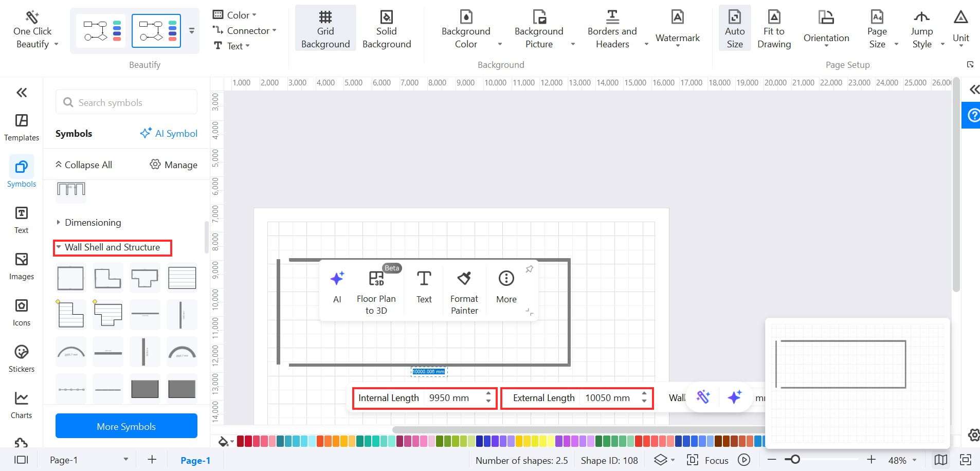
Task: Select the Page-1 tab
Action: pos(195,460)
